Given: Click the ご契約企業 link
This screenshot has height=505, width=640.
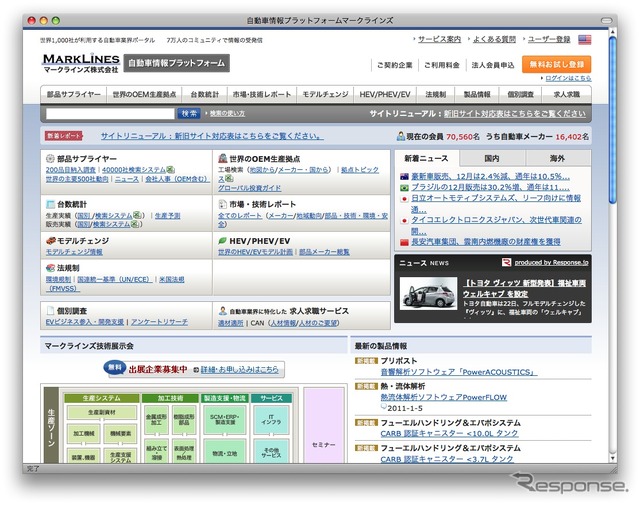Looking at the screenshot, I should [394, 65].
